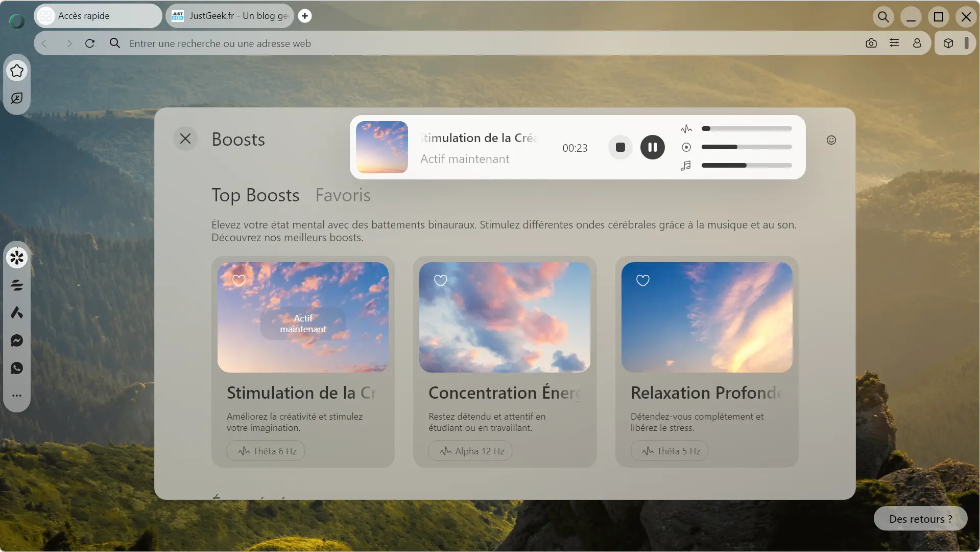Select the Concentration Énergique cloud image
This screenshot has height=552, width=980.
click(x=505, y=317)
